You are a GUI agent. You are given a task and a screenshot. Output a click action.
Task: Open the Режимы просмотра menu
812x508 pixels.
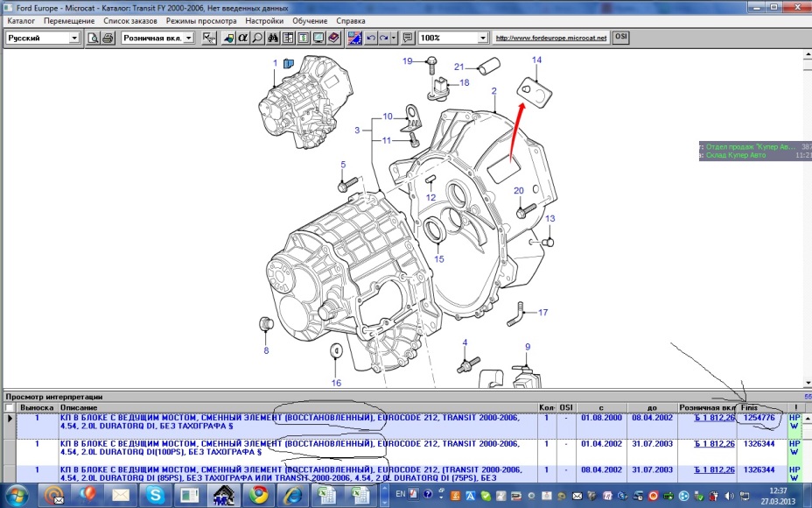pos(201,20)
